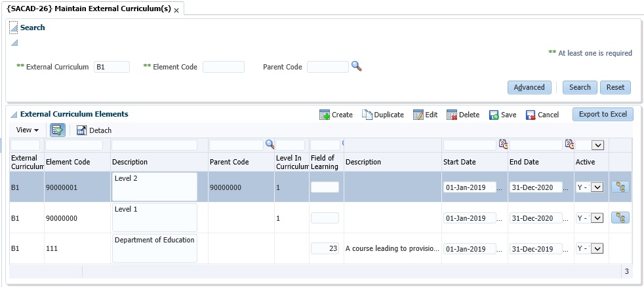
Task: Open the View dropdown menu
Action: [x=28, y=130]
